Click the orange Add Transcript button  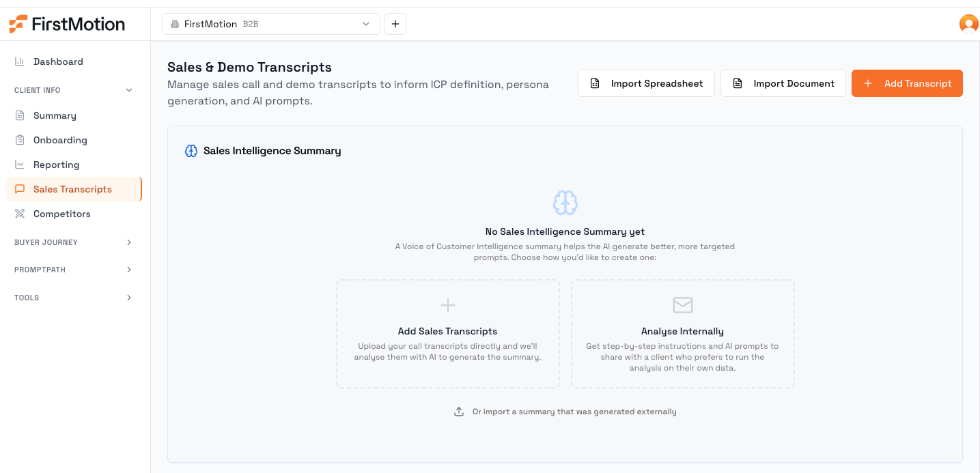tap(907, 83)
